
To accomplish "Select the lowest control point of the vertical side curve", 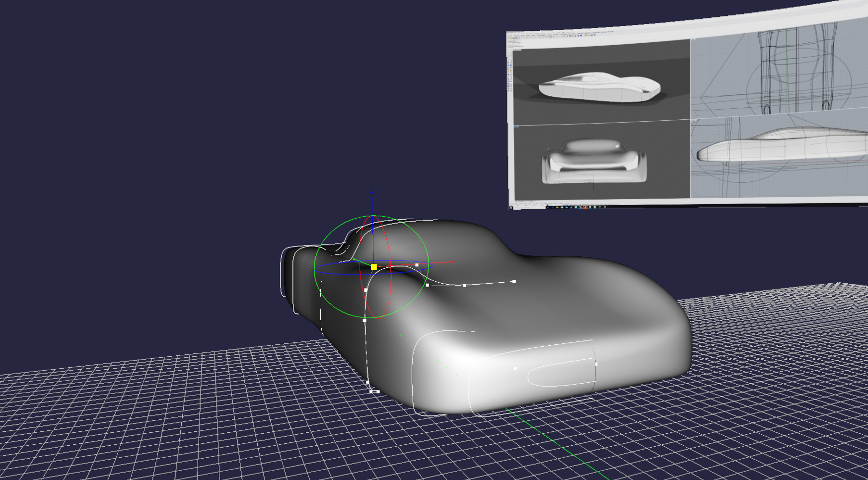I will 371,392.
